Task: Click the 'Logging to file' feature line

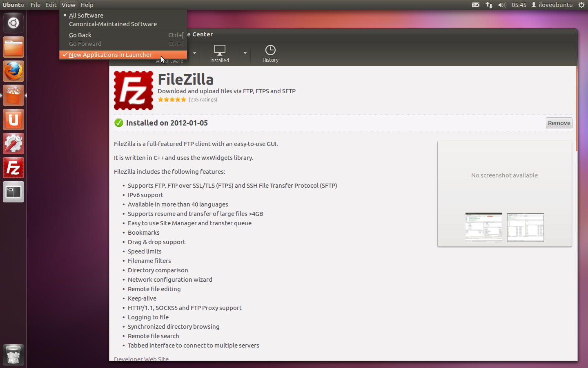Action: tap(148, 317)
